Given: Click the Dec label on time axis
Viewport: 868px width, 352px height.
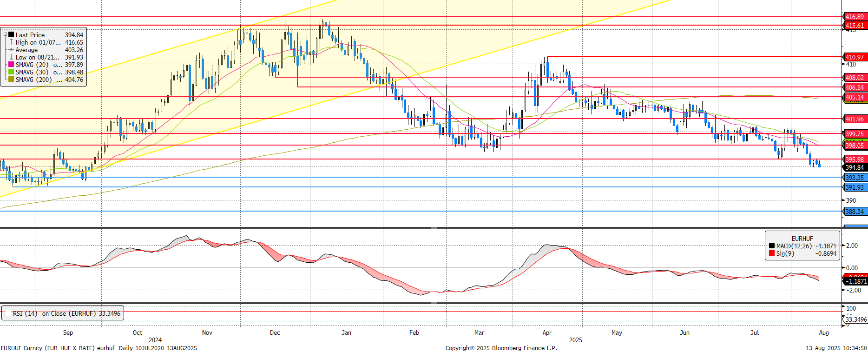Looking at the screenshot, I should (275, 332).
